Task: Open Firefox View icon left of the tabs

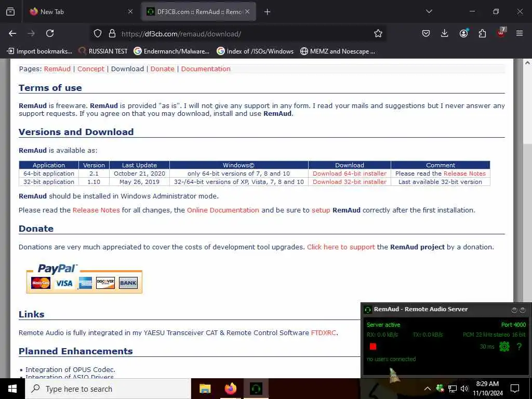Action: (x=10, y=11)
